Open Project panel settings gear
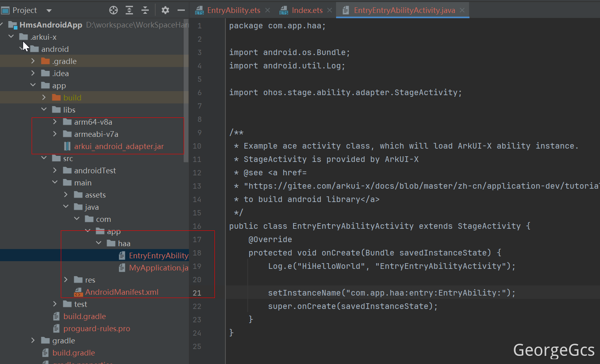The height and width of the screenshot is (364, 600). pyautogui.click(x=165, y=11)
